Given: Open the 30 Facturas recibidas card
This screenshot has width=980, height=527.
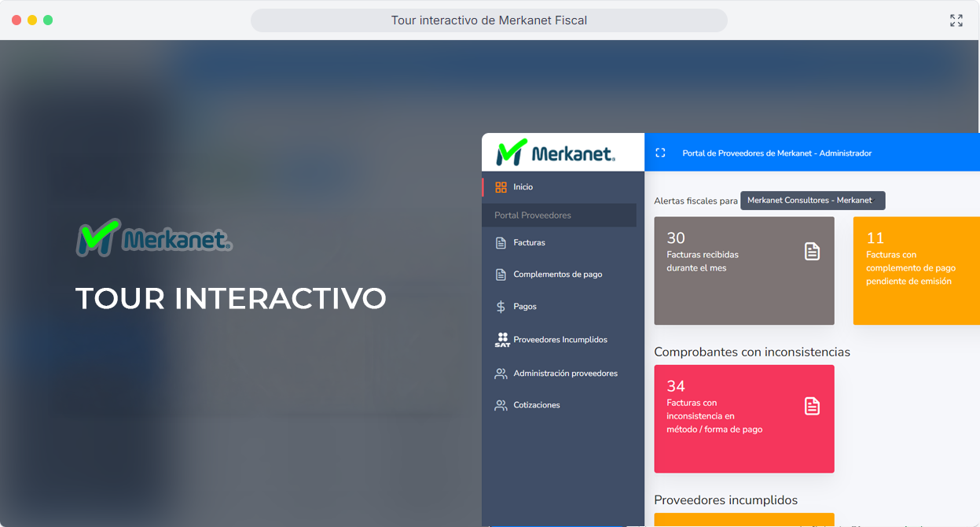Looking at the screenshot, I should click(743, 271).
